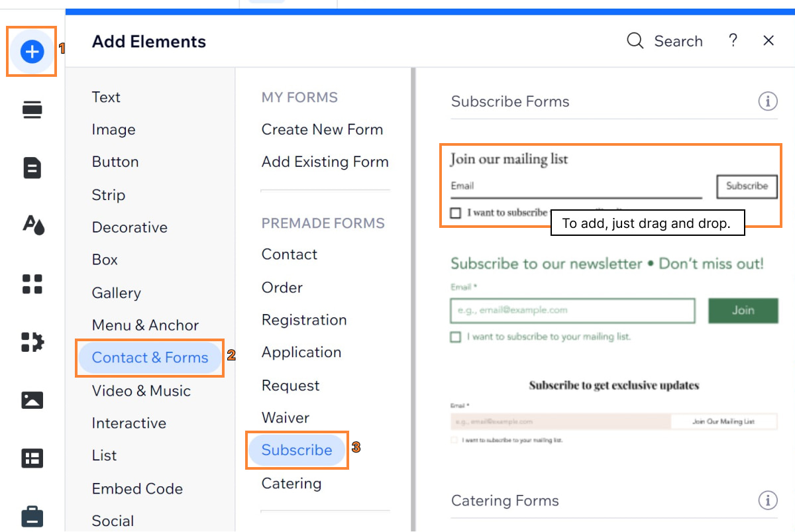
Task: Click info icon next to Catering Forms
Action: [767, 500]
